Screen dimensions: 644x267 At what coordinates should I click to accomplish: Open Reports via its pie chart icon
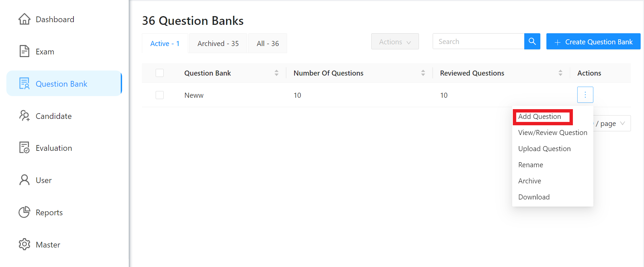pyautogui.click(x=24, y=212)
